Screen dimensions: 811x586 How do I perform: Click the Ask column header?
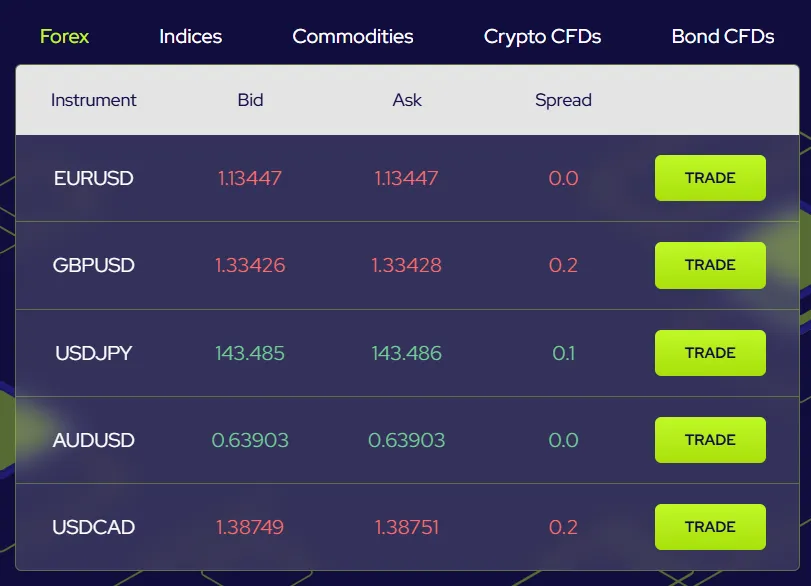tap(407, 100)
